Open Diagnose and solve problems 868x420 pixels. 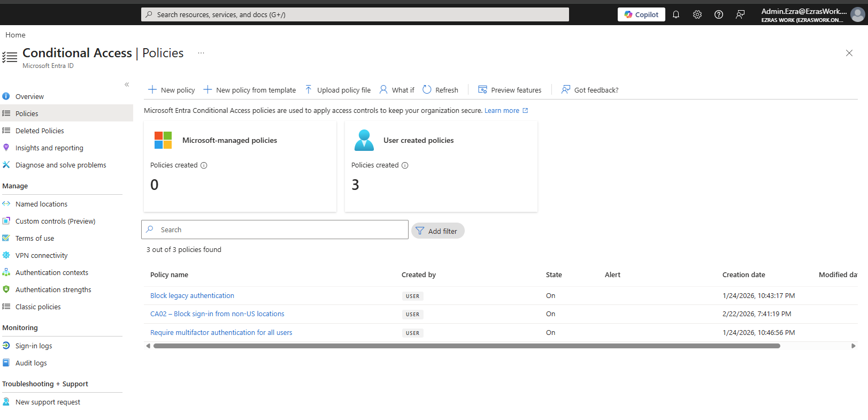tap(60, 165)
